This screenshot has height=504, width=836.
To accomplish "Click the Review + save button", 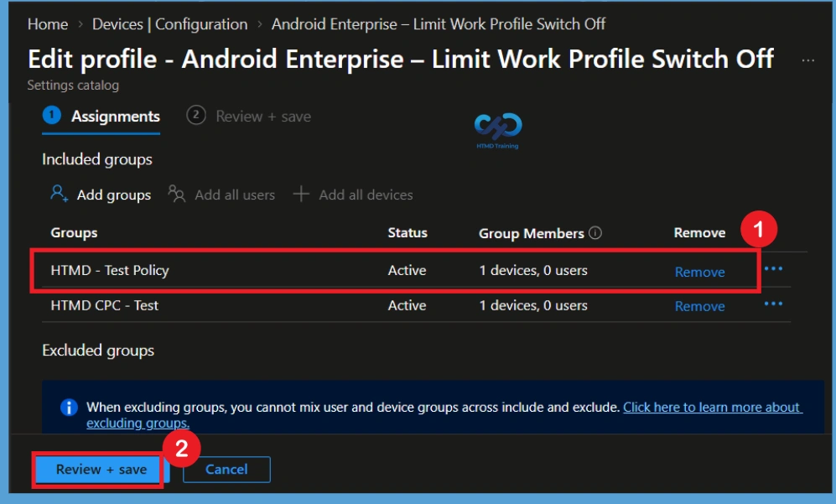I will pos(101,470).
